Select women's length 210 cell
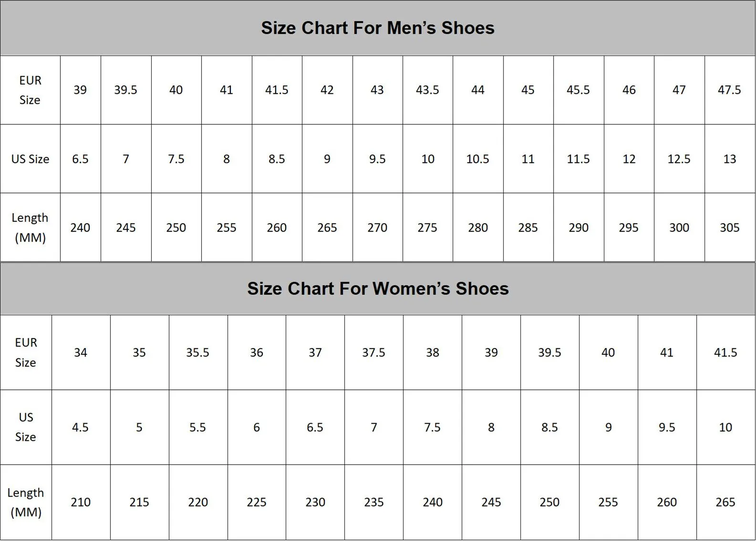Viewport: 756px width, 541px height. pos(81,502)
